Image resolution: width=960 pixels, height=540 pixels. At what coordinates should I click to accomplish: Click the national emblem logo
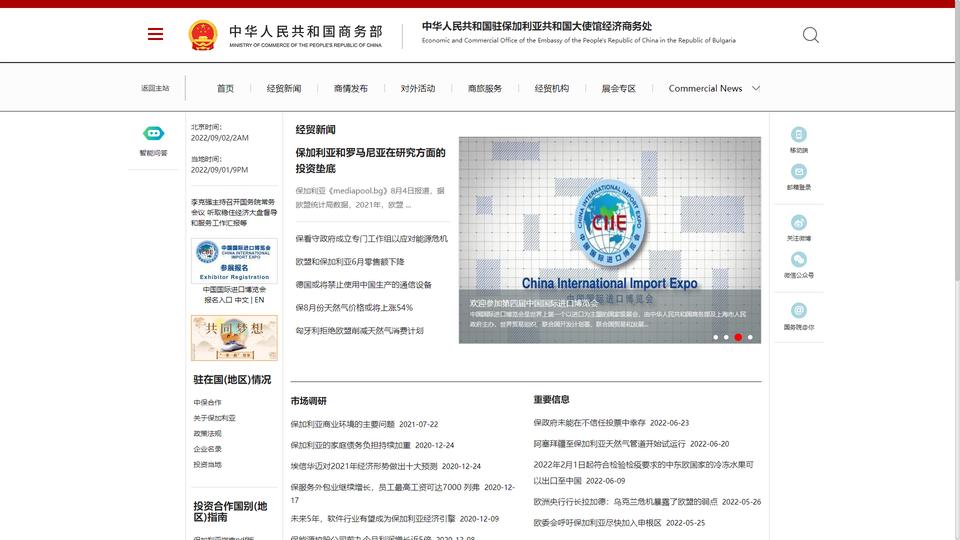[203, 35]
